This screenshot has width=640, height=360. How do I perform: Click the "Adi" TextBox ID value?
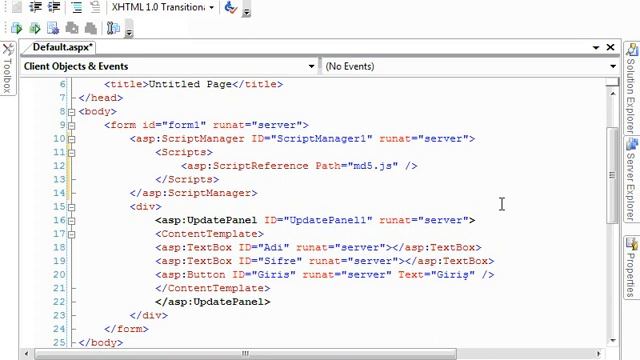pyautogui.click(x=273, y=247)
